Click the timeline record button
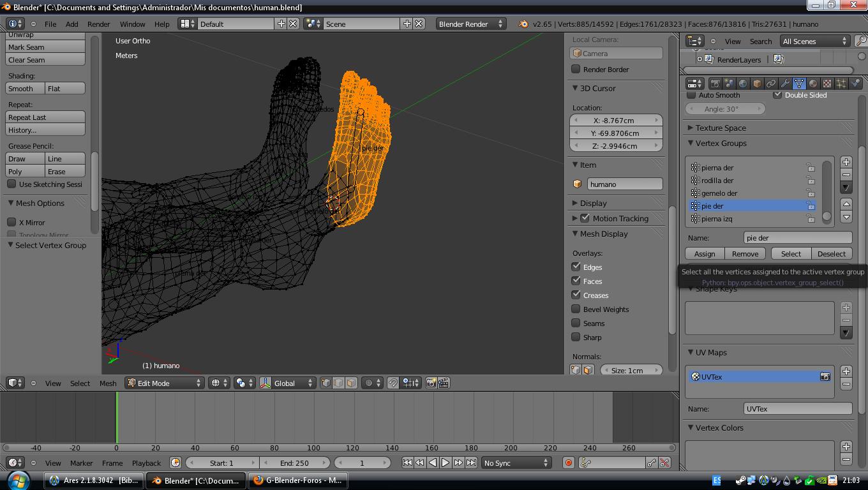Image resolution: width=868 pixels, height=490 pixels. (568, 463)
